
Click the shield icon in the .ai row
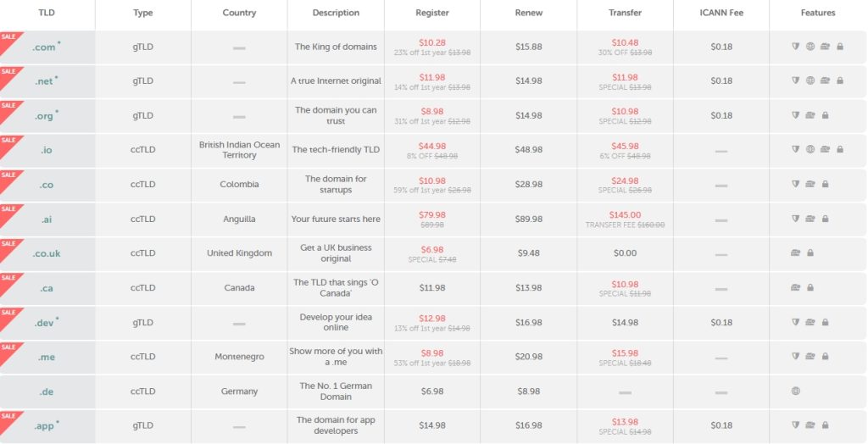796,219
